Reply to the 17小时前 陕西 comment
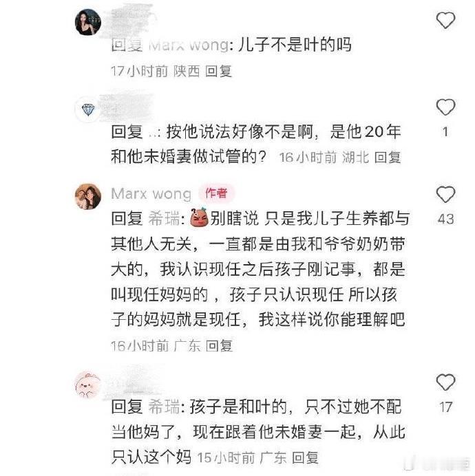Image resolution: width=475 pixels, height=476 pixels. [x=218, y=72]
